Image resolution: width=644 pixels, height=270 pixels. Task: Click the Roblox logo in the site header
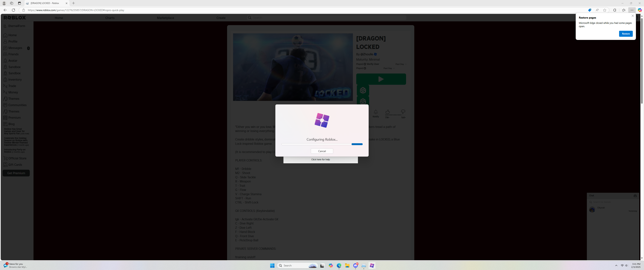15,18
